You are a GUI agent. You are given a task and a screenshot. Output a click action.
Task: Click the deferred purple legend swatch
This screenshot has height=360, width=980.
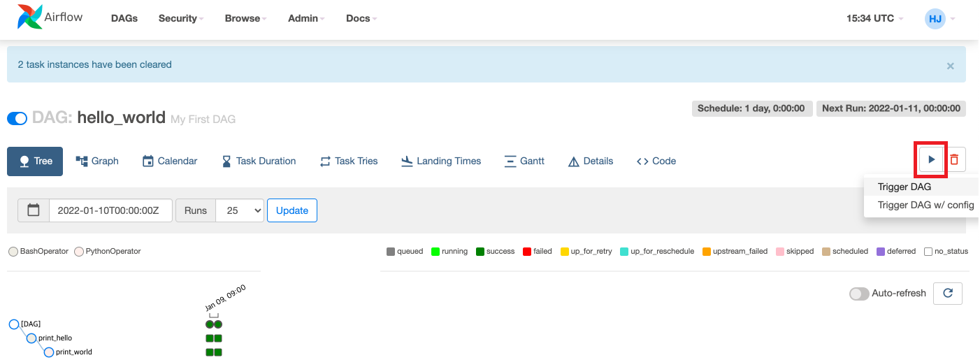881,252
